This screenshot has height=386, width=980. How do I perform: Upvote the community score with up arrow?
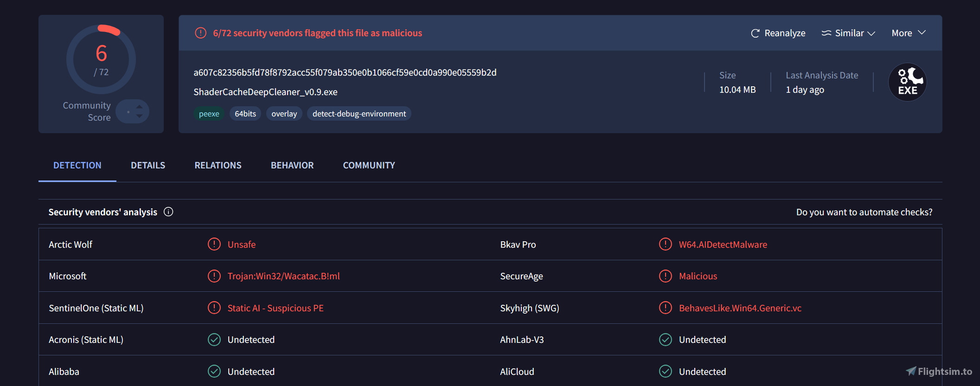click(x=139, y=107)
